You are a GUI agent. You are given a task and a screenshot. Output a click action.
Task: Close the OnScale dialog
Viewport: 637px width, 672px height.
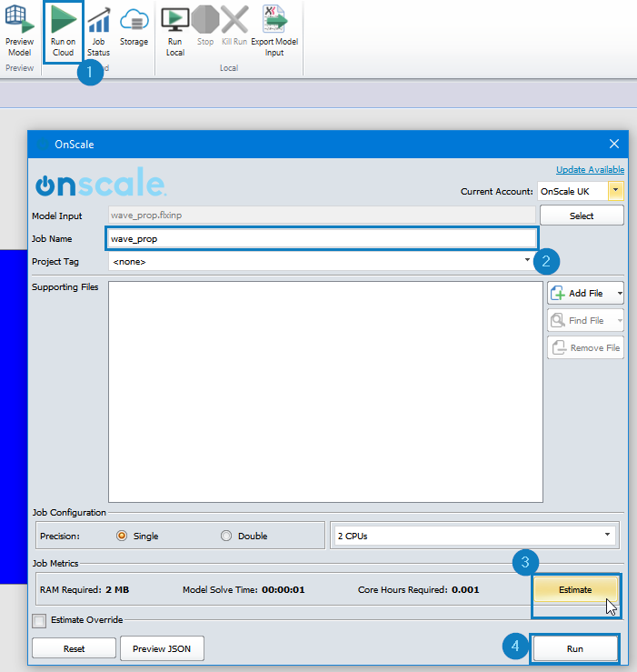click(614, 144)
